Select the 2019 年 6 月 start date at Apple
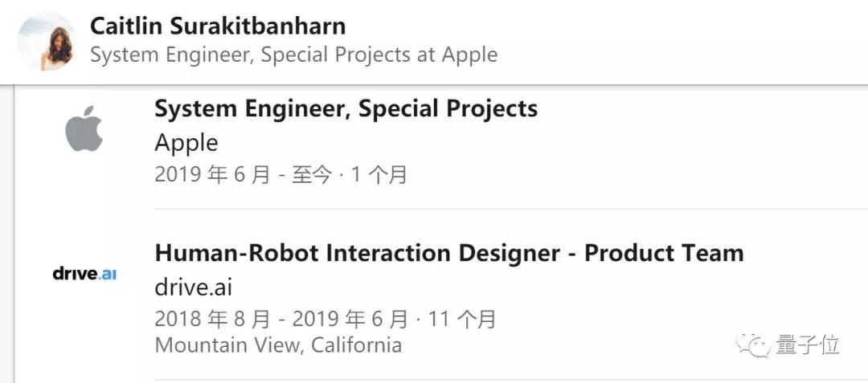Screen dimensions: 868x383 pyautogui.click(x=212, y=175)
